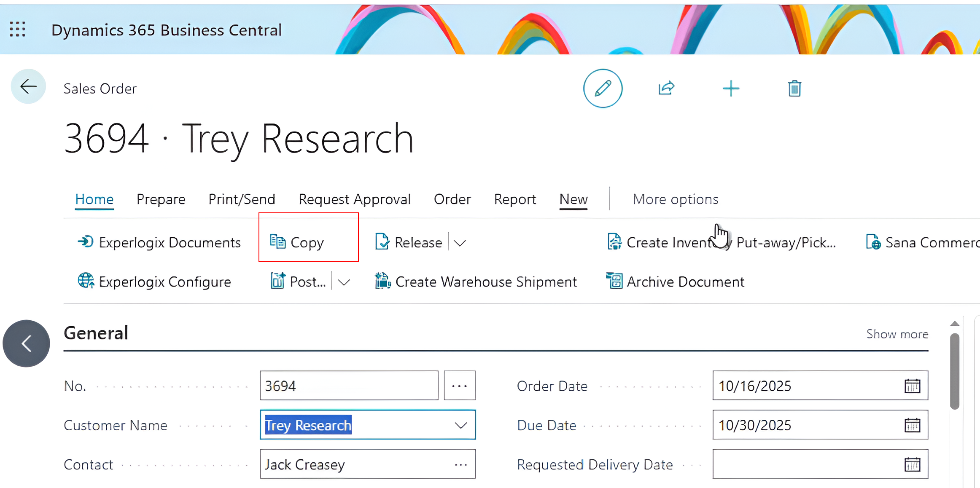Screen dimensions: 980x488
Task: Click the plus icon to create new
Action: coord(731,88)
